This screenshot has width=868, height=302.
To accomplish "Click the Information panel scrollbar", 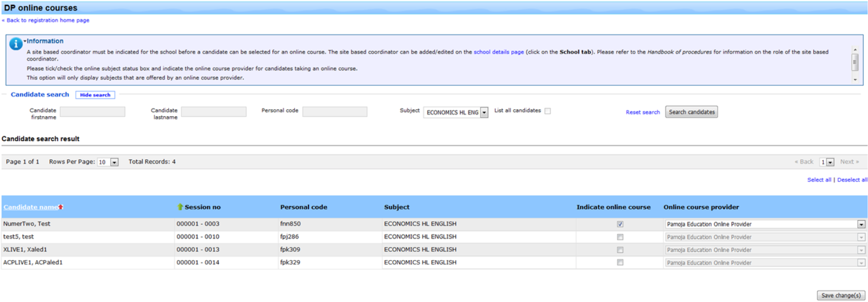I will point(855,62).
